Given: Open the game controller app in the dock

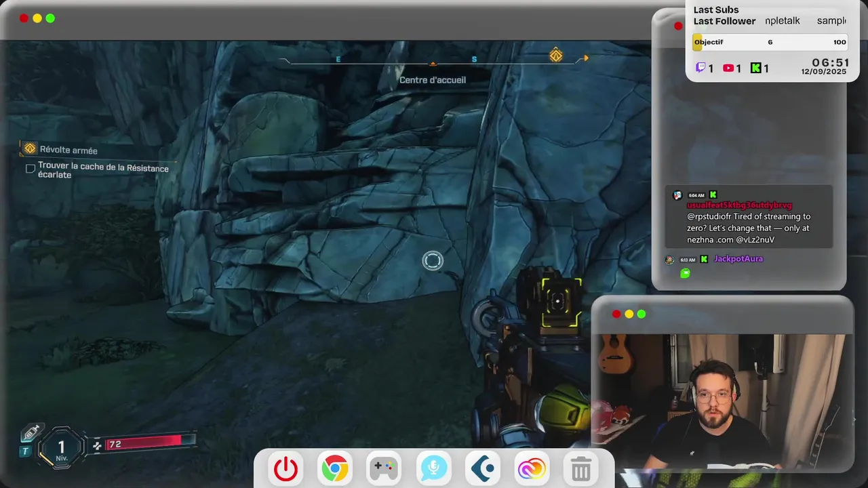Looking at the screenshot, I should [384, 468].
